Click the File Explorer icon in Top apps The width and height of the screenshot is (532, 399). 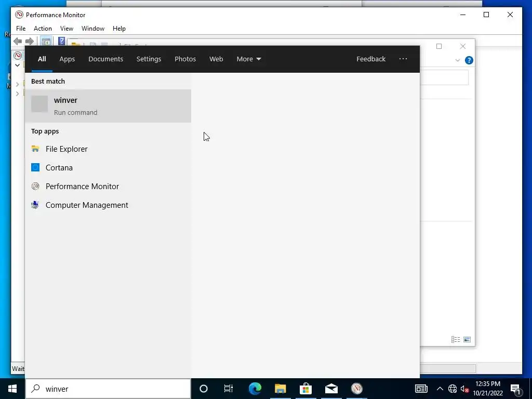coord(35,149)
